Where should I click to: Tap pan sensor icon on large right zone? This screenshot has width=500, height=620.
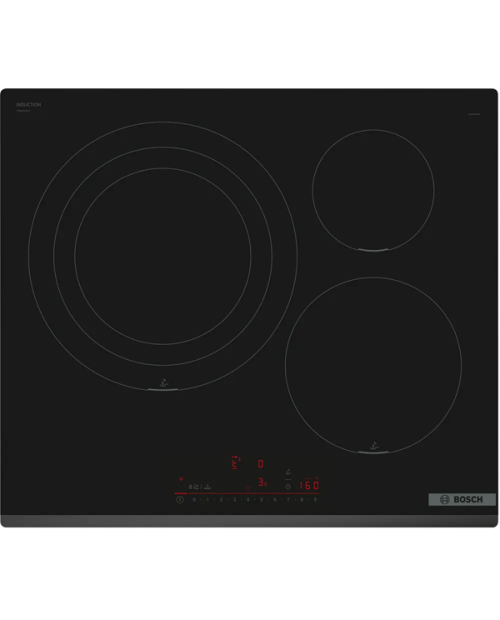[x=374, y=446]
